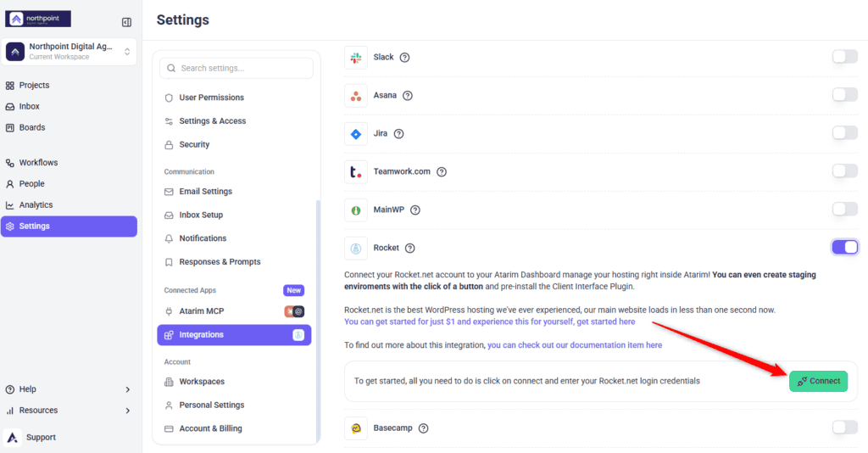Click the Teamwork.com logo icon
Viewport: 868px width, 453px height.
coord(356,172)
